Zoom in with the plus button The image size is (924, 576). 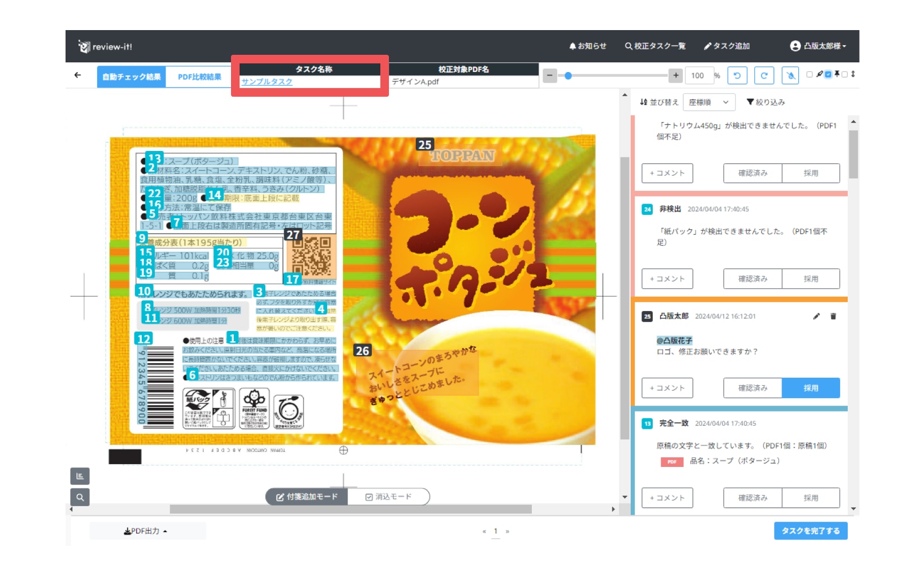click(x=676, y=75)
